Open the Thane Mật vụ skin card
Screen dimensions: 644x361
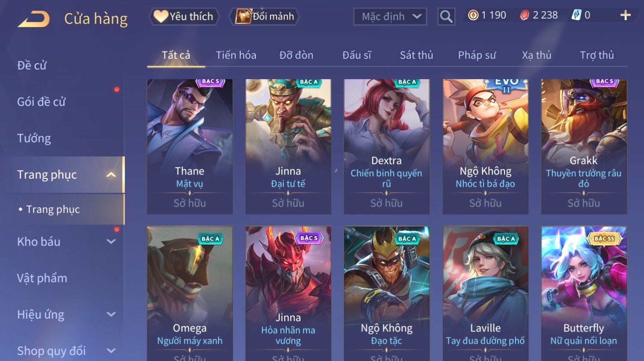coord(190,146)
